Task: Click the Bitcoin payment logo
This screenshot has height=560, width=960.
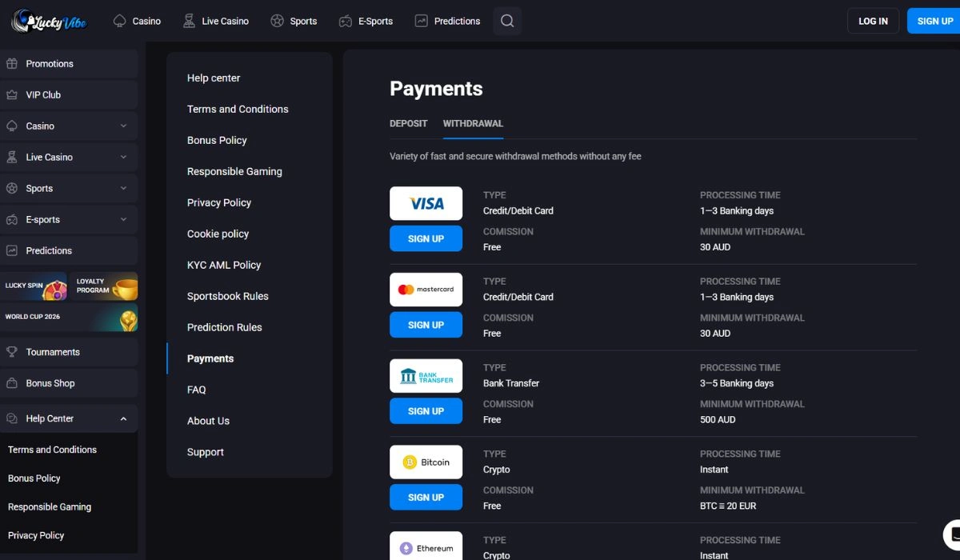Action: [x=426, y=462]
